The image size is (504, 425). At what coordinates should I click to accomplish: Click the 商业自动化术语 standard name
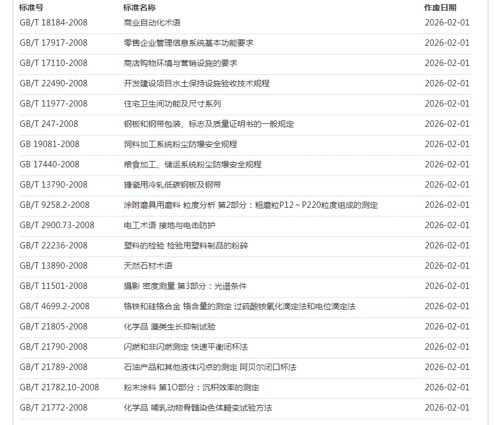click(152, 23)
